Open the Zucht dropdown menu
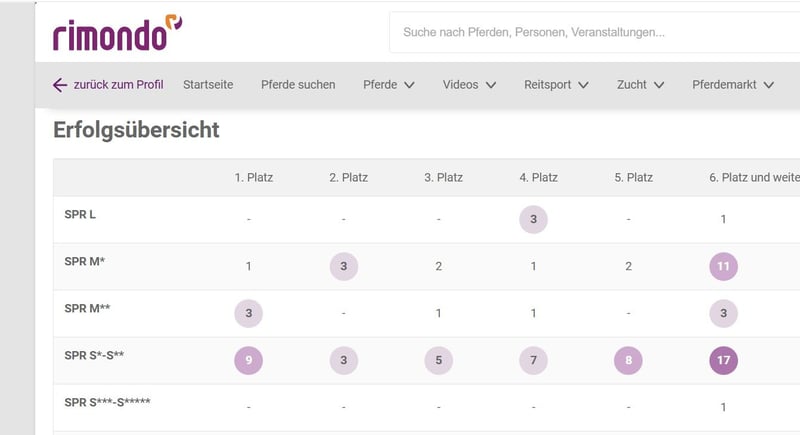 pos(640,85)
